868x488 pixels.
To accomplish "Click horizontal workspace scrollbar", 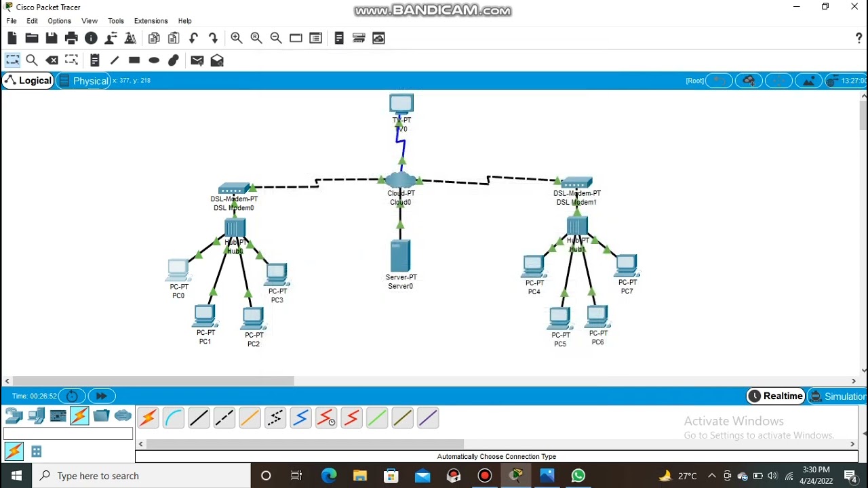I will point(153,381).
